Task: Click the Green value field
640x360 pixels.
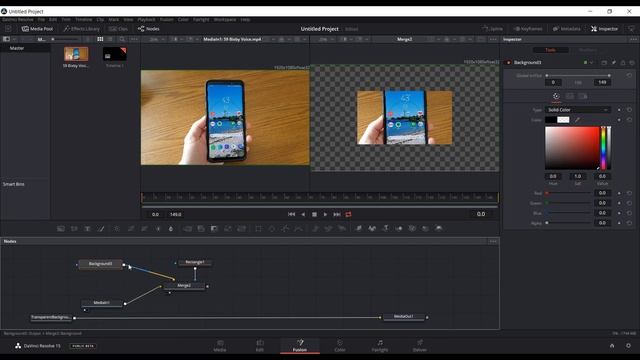Action: click(602, 203)
